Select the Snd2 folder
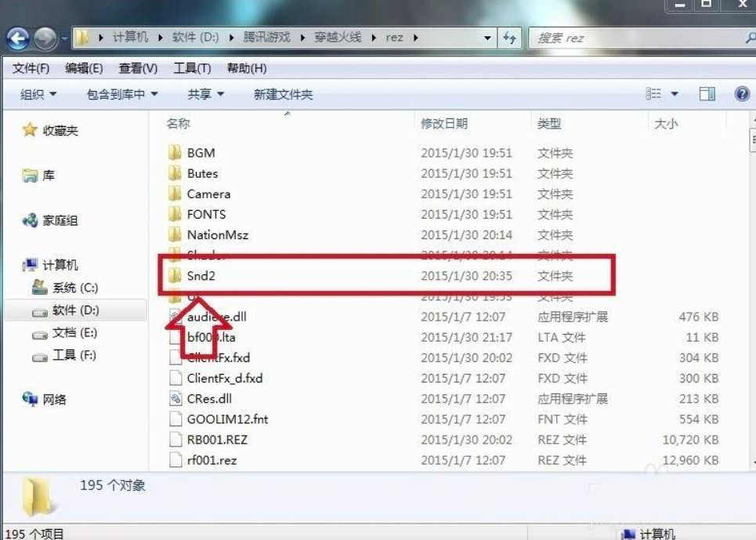Image resolution: width=756 pixels, height=540 pixels. [385, 276]
